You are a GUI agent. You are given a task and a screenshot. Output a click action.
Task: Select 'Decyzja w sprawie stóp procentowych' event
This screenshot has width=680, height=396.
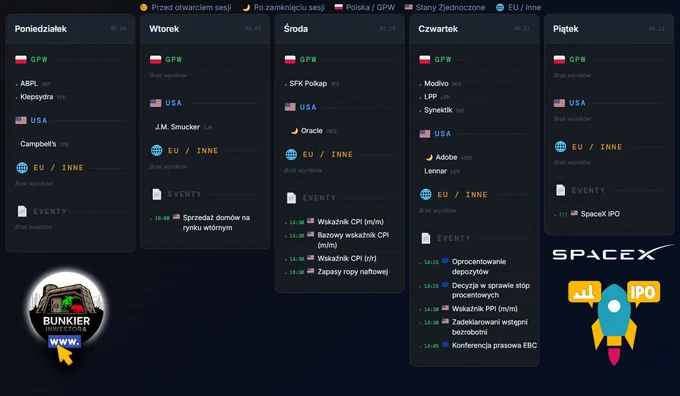point(490,290)
